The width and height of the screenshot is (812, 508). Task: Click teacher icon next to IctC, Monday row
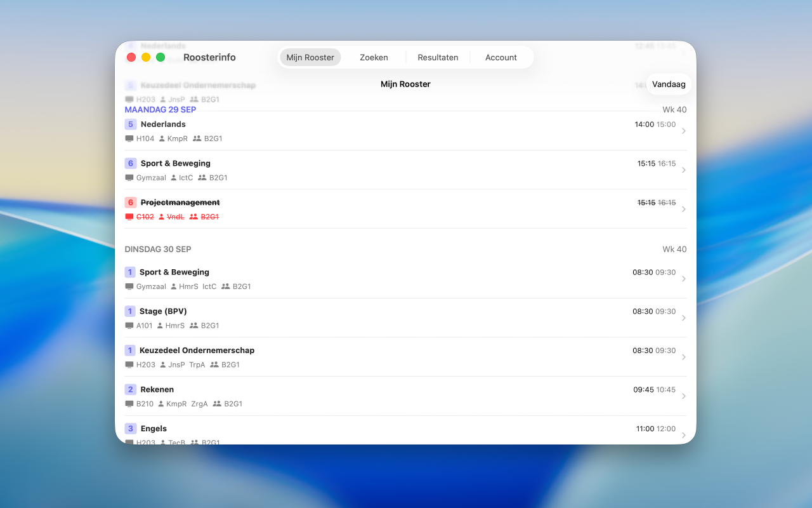tap(174, 178)
